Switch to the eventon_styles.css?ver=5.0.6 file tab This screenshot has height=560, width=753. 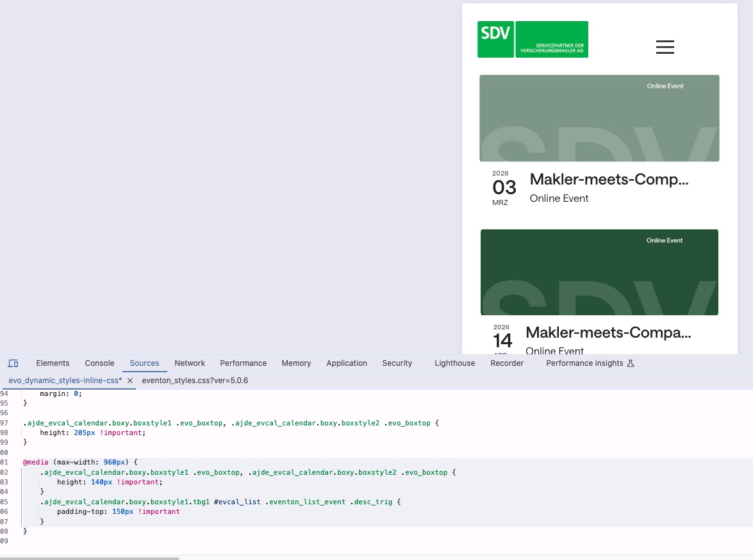tap(195, 381)
